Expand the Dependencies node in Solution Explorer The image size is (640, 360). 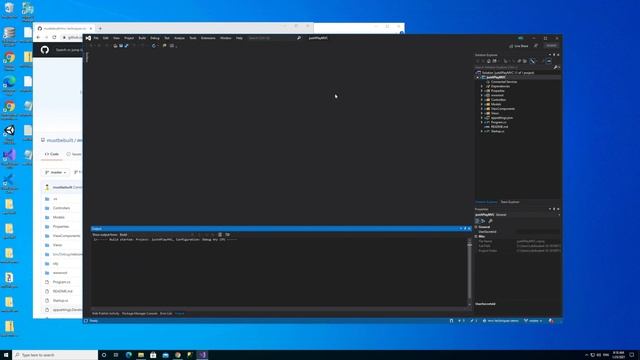pos(482,86)
